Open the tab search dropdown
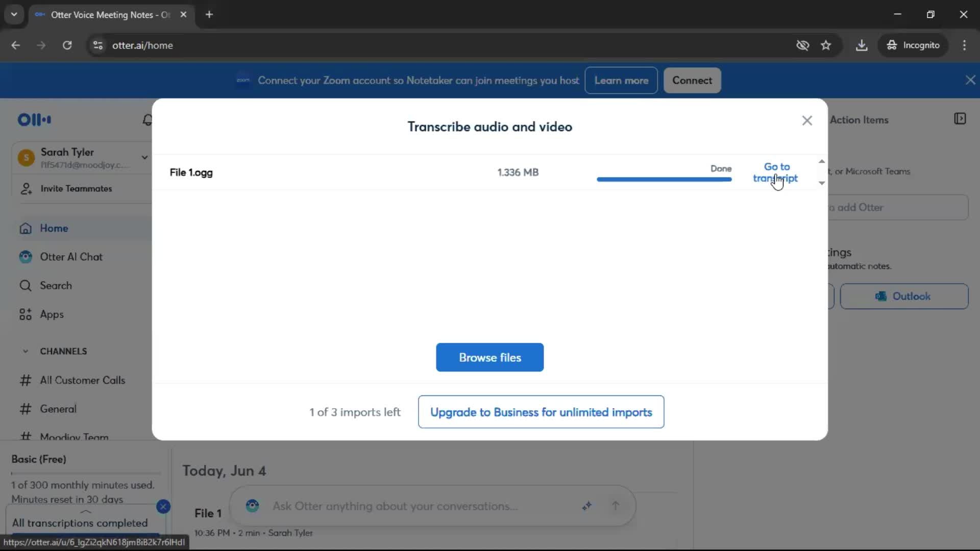 [x=14, y=15]
